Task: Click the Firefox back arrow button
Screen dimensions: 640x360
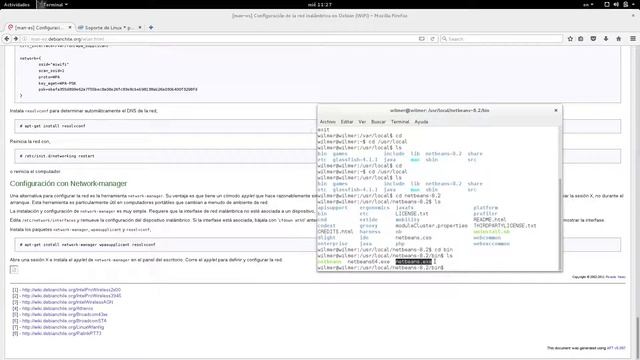Action: pyautogui.click(x=7, y=39)
